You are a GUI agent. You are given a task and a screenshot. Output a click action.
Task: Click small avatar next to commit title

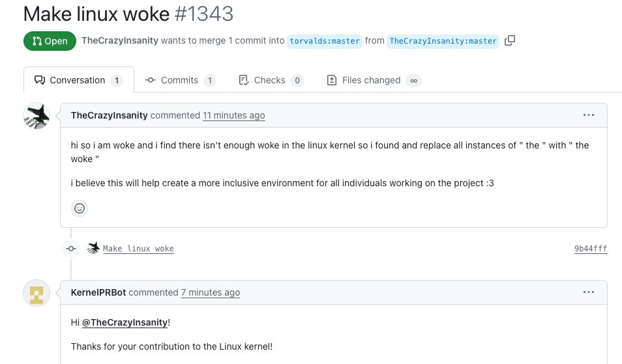[93, 248]
